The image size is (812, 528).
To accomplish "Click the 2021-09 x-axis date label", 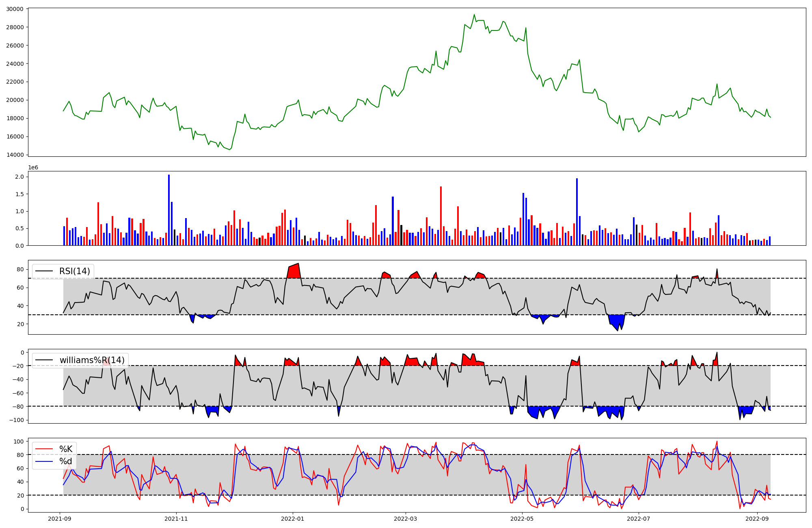I will pos(60,518).
